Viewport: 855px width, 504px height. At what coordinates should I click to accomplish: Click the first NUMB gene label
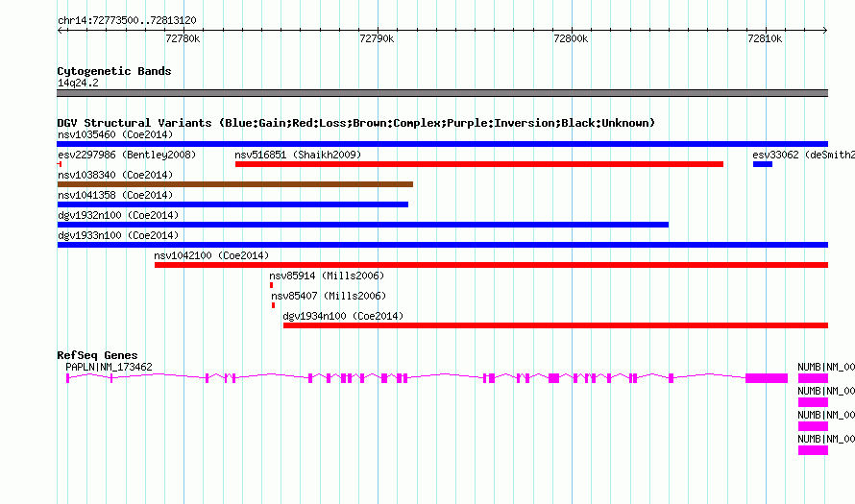tap(826, 368)
